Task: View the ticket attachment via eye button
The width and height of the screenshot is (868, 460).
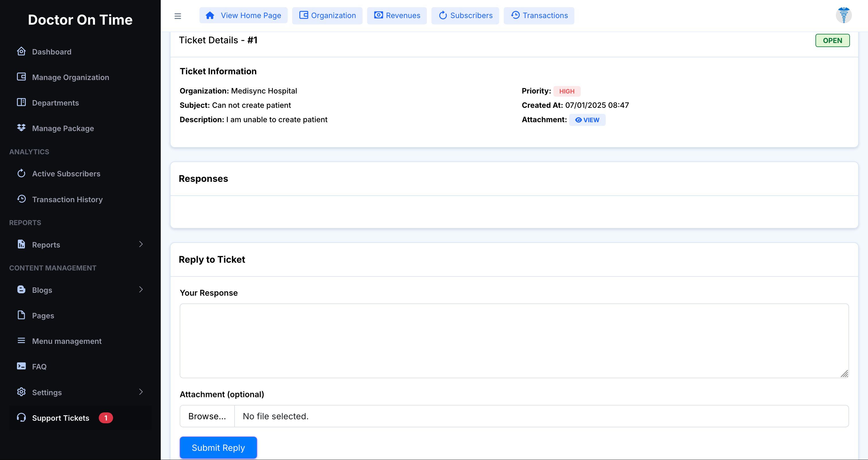Action: pyautogui.click(x=587, y=120)
